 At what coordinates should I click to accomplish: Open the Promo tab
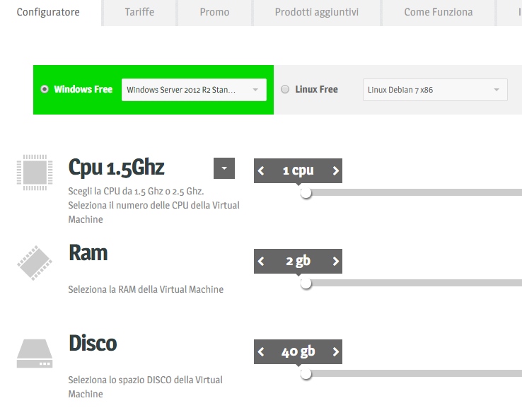[214, 12]
